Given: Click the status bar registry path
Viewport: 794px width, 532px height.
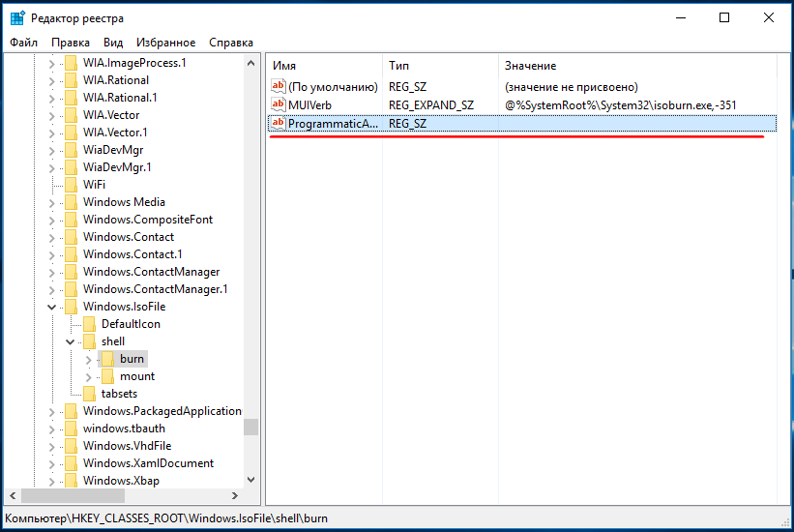Looking at the screenshot, I should click(x=166, y=518).
